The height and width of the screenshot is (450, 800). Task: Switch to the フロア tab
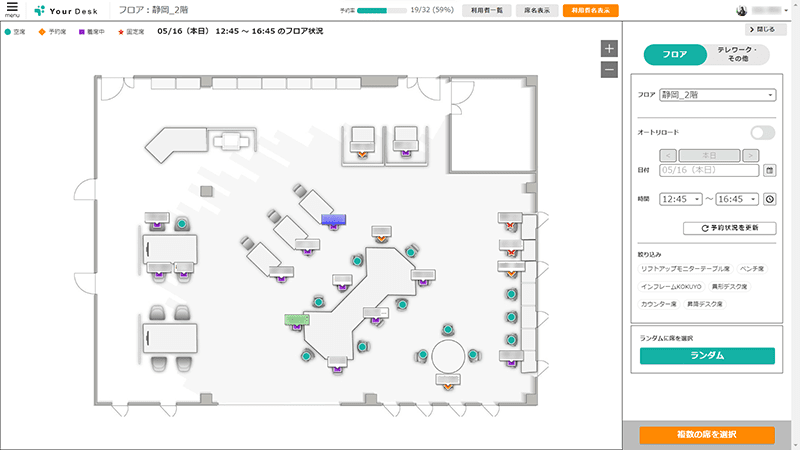675,55
